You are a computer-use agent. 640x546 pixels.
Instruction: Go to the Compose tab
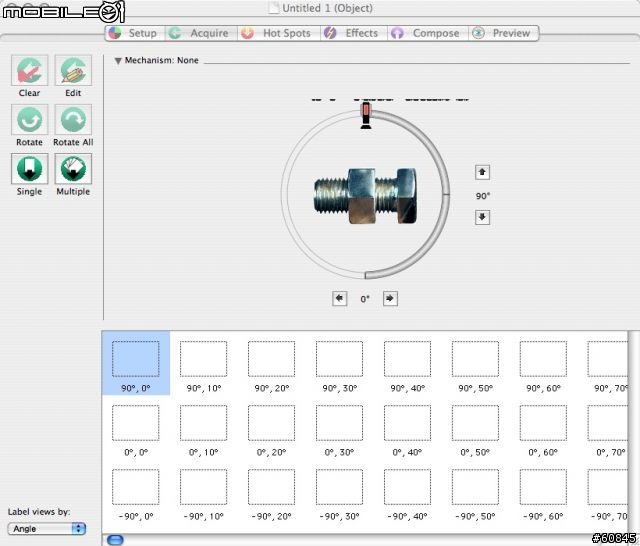427,33
